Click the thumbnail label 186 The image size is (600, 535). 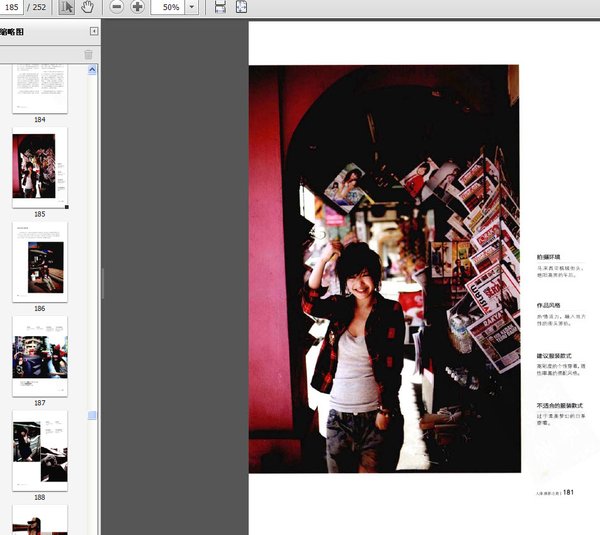40,308
